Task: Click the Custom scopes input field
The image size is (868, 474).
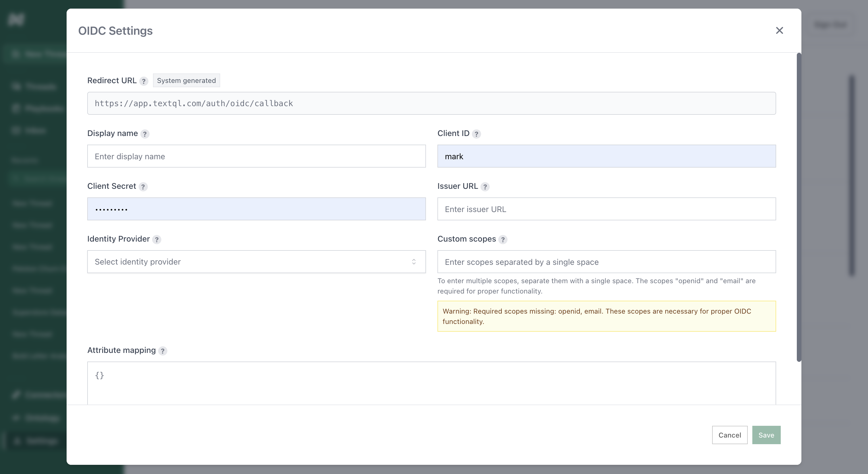Action: click(x=606, y=262)
